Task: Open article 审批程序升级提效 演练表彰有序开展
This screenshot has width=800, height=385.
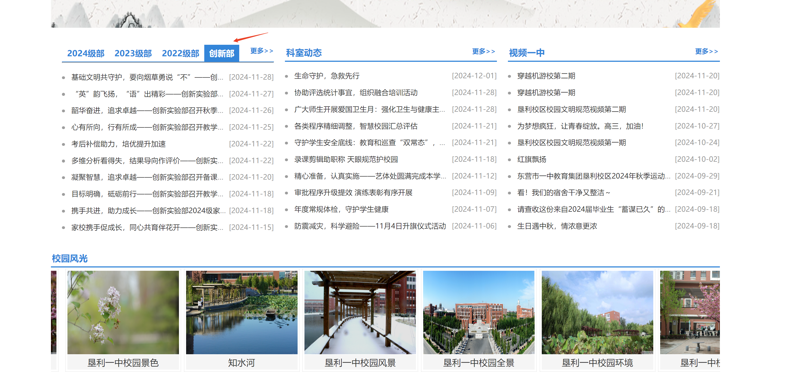Action: tap(353, 193)
